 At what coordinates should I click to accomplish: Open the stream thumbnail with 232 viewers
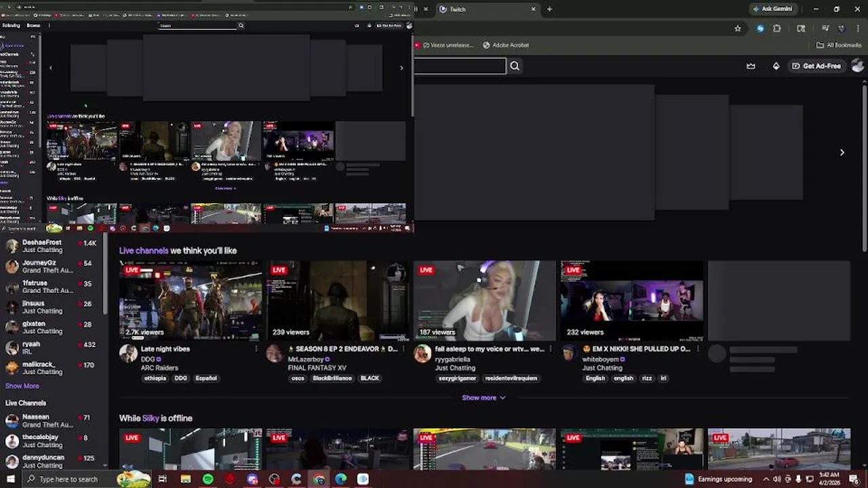point(632,300)
